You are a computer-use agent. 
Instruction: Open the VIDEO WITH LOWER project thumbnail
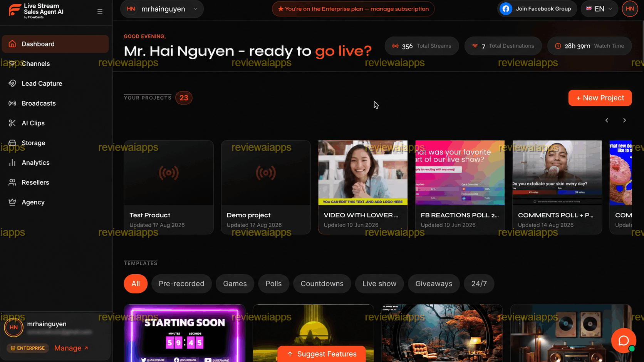click(363, 173)
